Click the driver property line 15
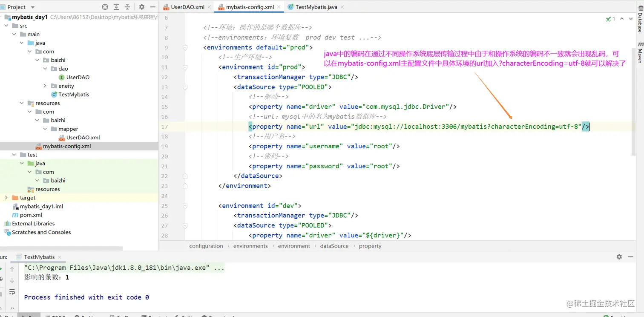This screenshot has width=644, height=317. point(353,107)
